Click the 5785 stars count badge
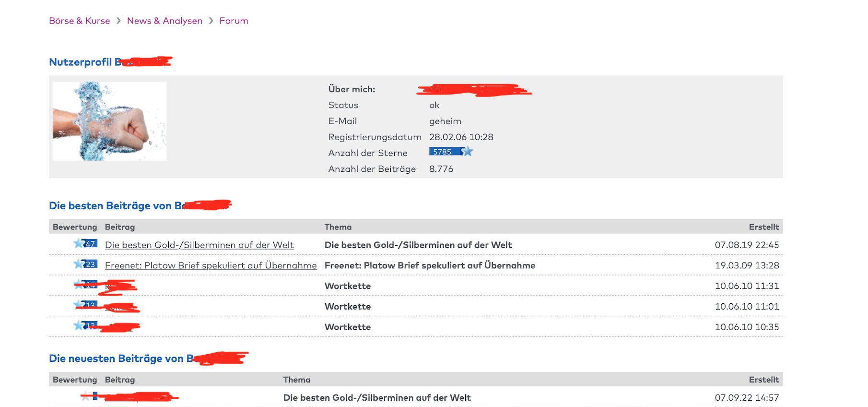The height and width of the screenshot is (407, 868). coord(443,152)
